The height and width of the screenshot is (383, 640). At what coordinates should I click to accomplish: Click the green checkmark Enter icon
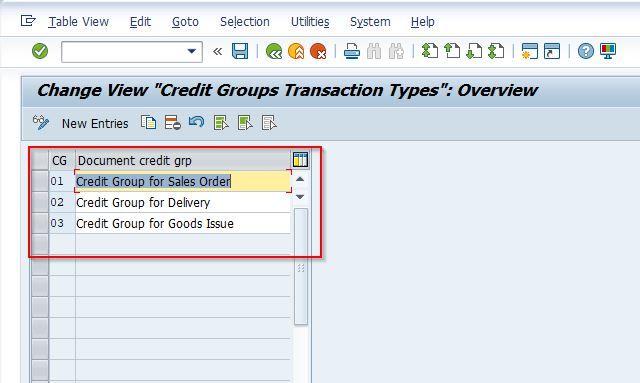[x=40, y=51]
